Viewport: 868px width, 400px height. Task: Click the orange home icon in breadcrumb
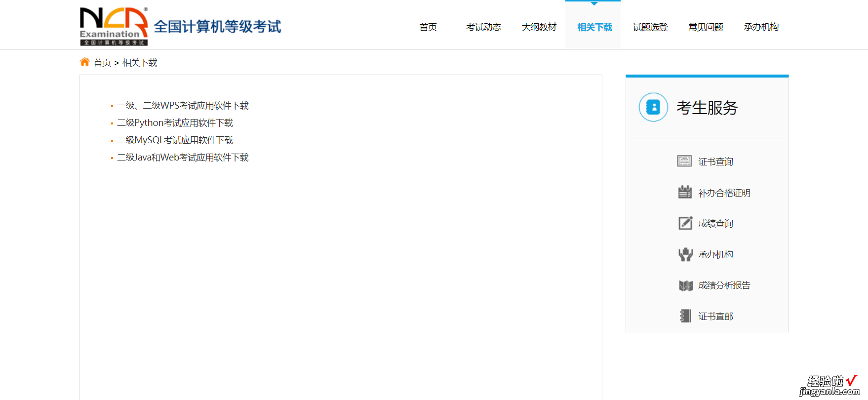(85, 62)
